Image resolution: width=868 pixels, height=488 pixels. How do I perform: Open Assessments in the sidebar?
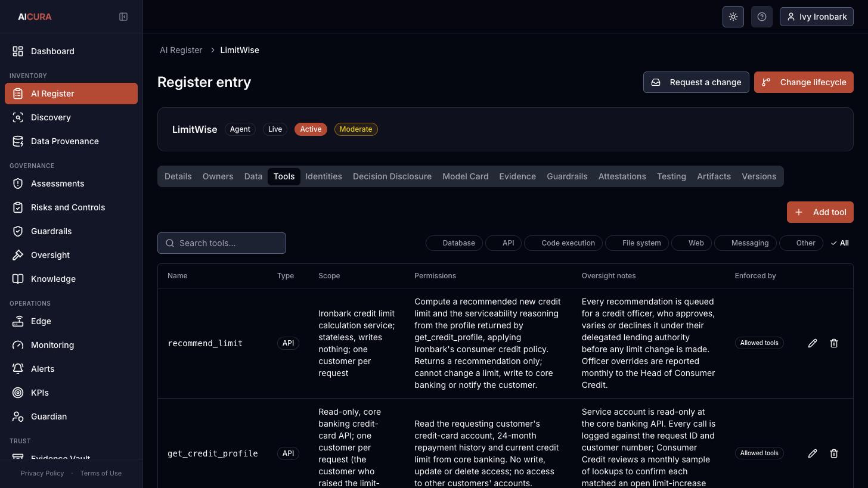(x=71, y=184)
